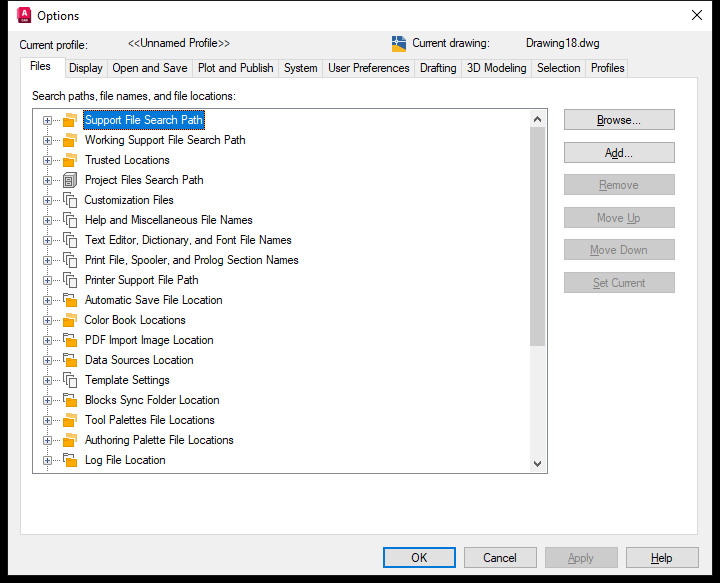This screenshot has height=583, width=720.
Task: Switch to the System tab
Action: (x=300, y=68)
